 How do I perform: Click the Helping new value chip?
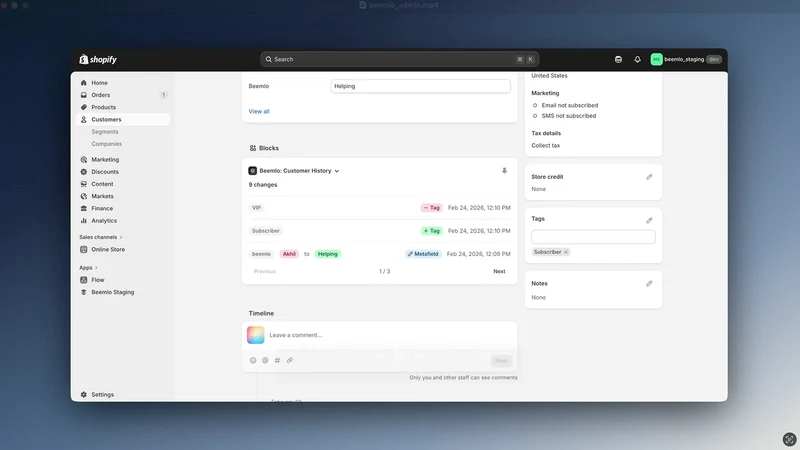328,254
